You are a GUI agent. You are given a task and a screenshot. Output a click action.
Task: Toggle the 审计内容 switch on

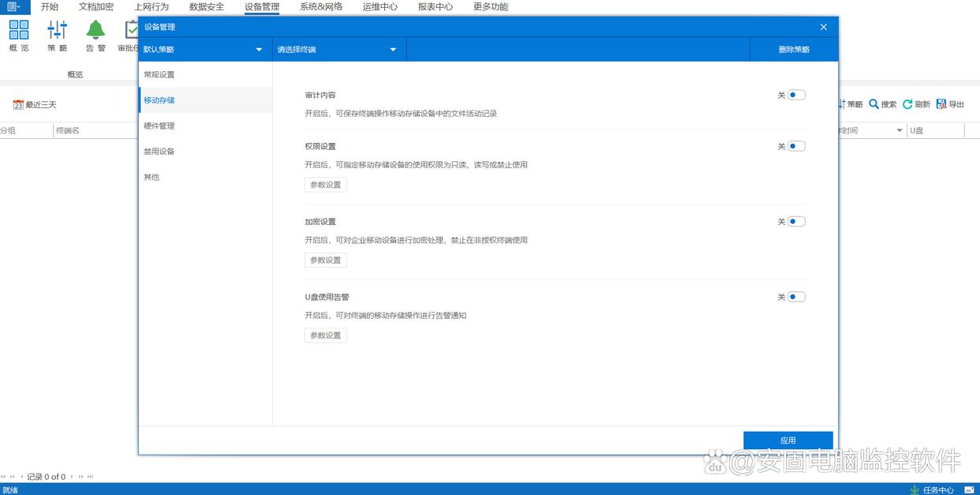[796, 95]
